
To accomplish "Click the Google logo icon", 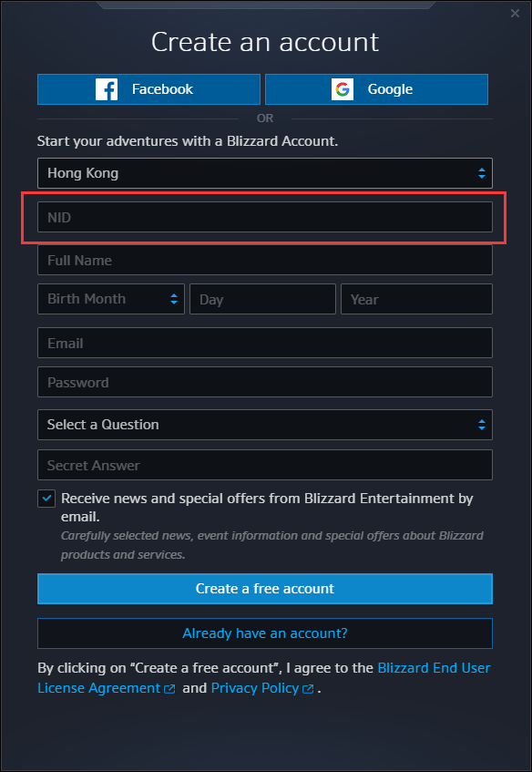I will point(343,89).
